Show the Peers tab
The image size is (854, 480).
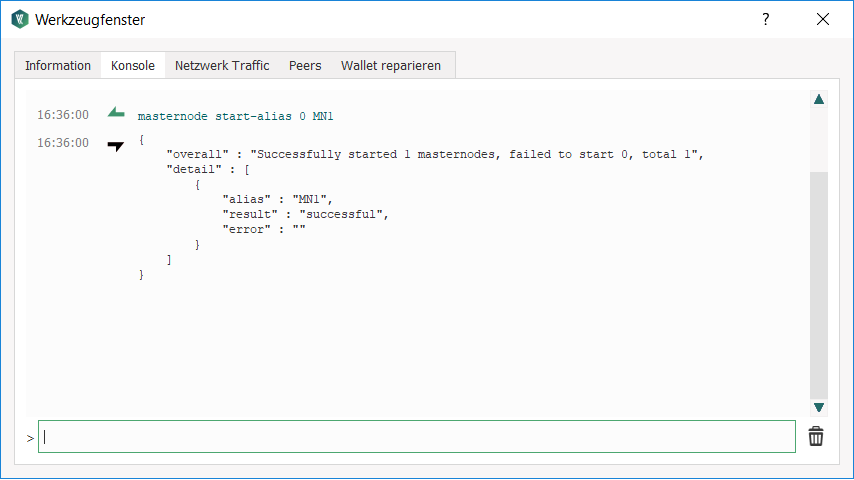tap(305, 65)
